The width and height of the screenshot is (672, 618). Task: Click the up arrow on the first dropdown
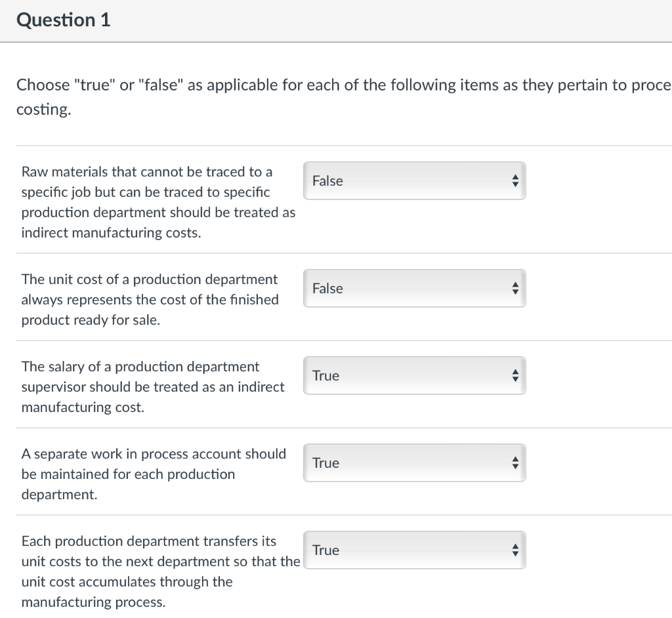click(x=516, y=176)
